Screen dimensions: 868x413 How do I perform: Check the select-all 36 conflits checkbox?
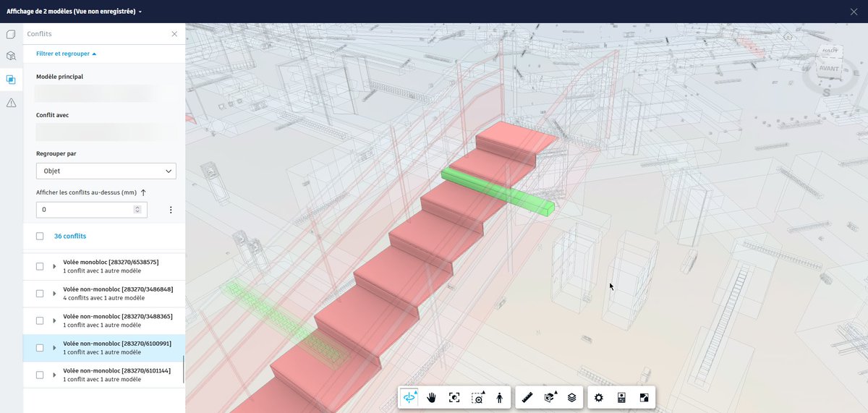40,236
